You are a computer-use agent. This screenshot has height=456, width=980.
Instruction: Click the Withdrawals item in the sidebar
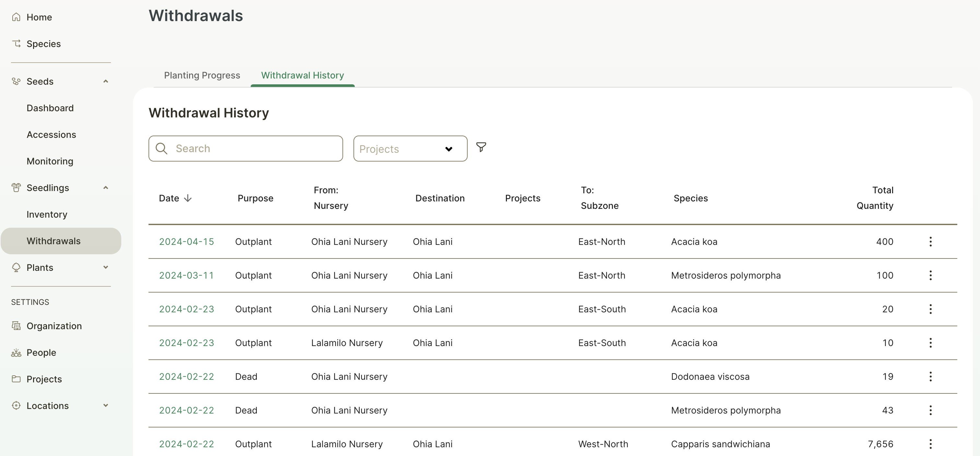coord(53,241)
